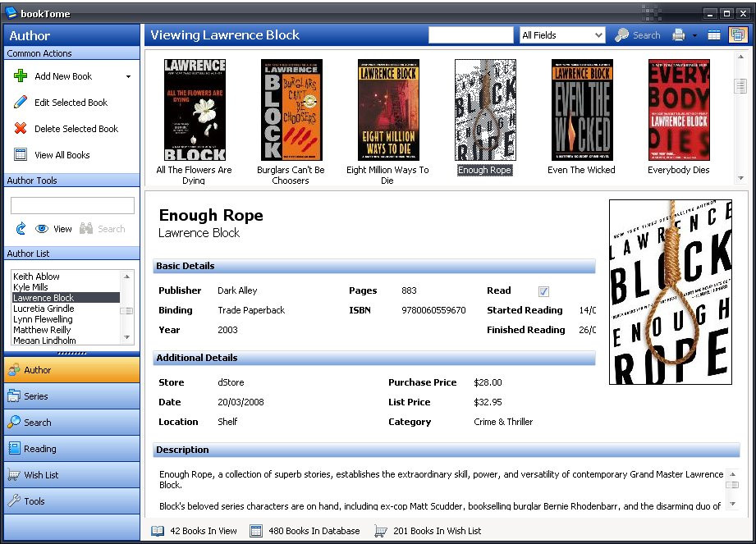This screenshot has height=544, width=756.
Task: Click the Reading book icon in sidebar
Action: tap(15, 448)
